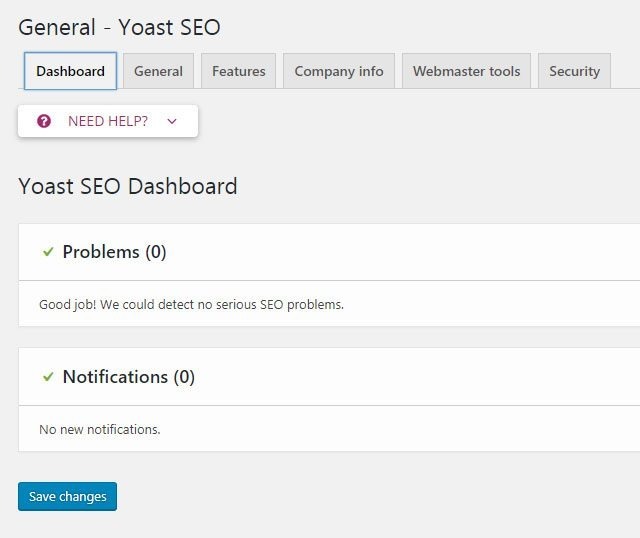The height and width of the screenshot is (538, 640).
Task: Click 'Good job! We could detect no serious SEO problems.'
Action: (x=191, y=305)
